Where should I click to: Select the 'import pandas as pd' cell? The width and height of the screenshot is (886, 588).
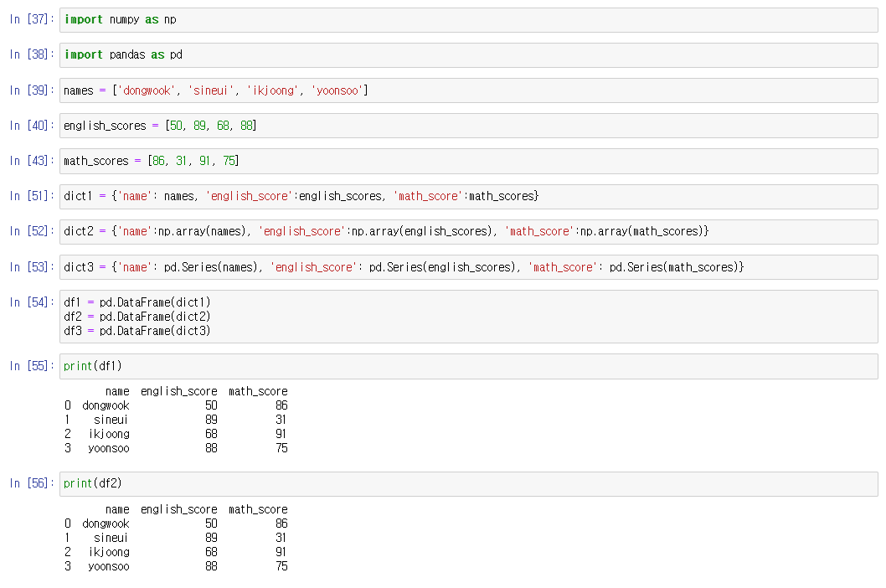click(468, 54)
